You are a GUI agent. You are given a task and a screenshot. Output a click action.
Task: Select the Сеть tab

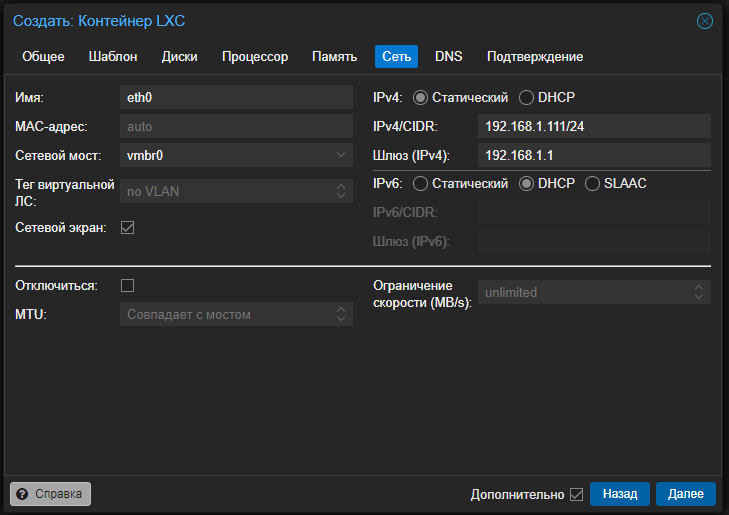(x=397, y=57)
